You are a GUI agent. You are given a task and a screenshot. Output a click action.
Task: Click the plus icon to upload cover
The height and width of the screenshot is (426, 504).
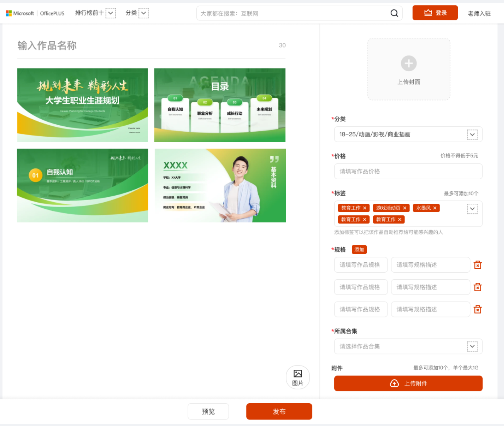point(408,64)
